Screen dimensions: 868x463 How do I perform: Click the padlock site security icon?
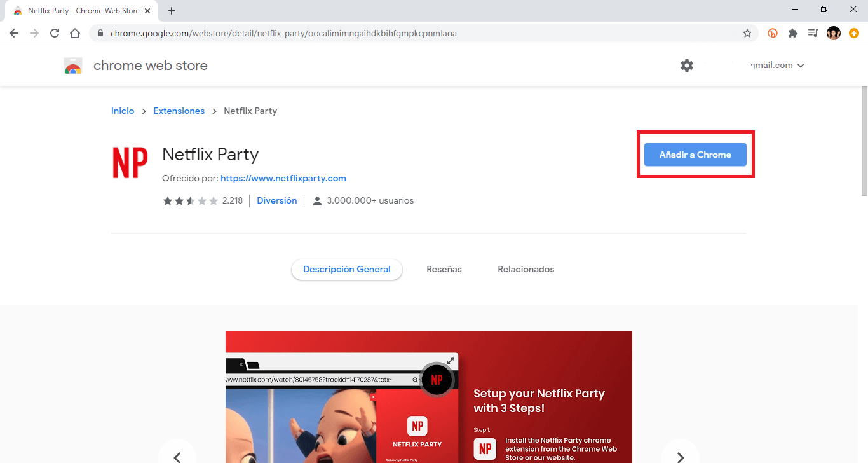click(100, 33)
